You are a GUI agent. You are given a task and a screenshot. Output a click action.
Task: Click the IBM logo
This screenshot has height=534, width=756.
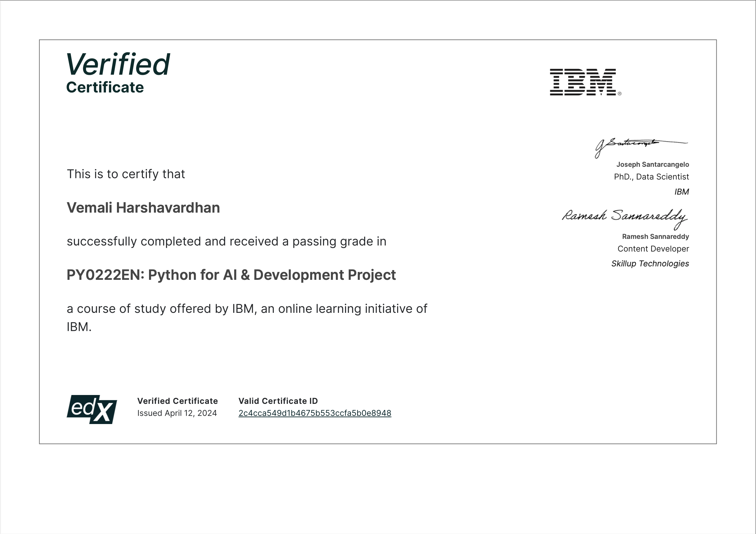tap(585, 82)
